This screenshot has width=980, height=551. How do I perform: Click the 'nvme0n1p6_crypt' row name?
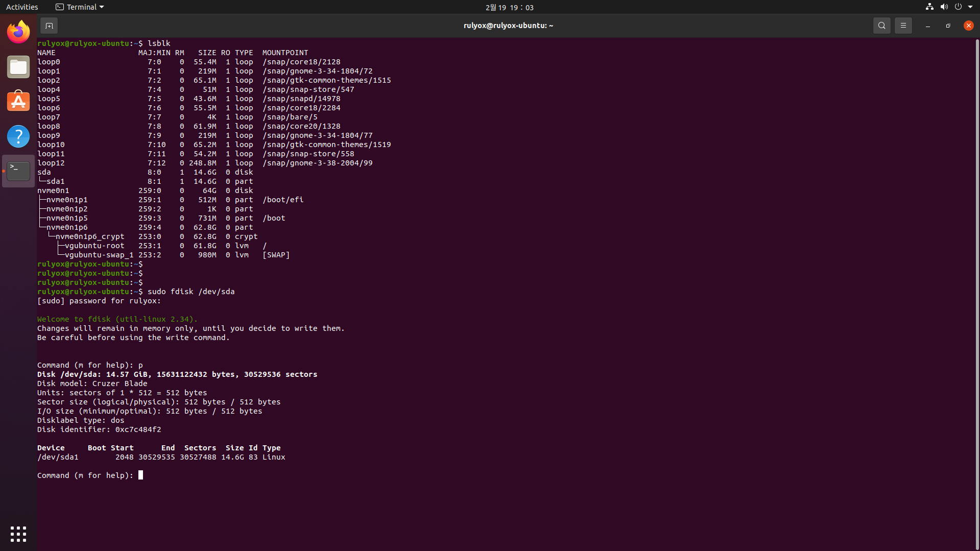tap(90, 236)
